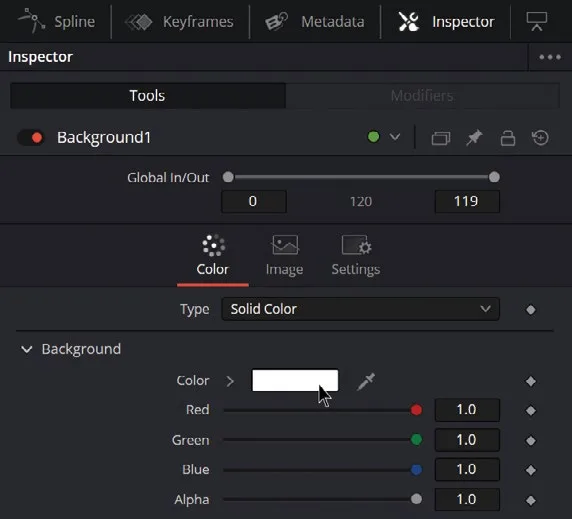Click the Global Out value field 119

467,201
